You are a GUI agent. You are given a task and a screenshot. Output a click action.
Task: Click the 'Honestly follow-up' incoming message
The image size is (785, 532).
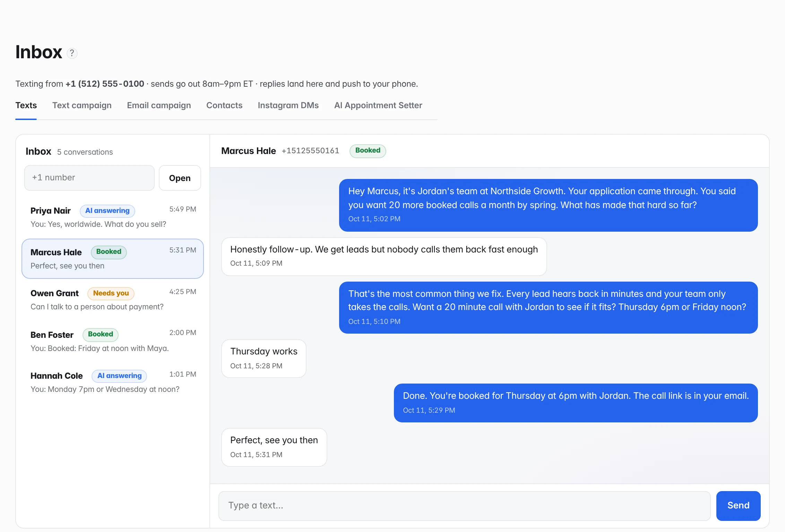pyautogui.click(x=384, y=257)
